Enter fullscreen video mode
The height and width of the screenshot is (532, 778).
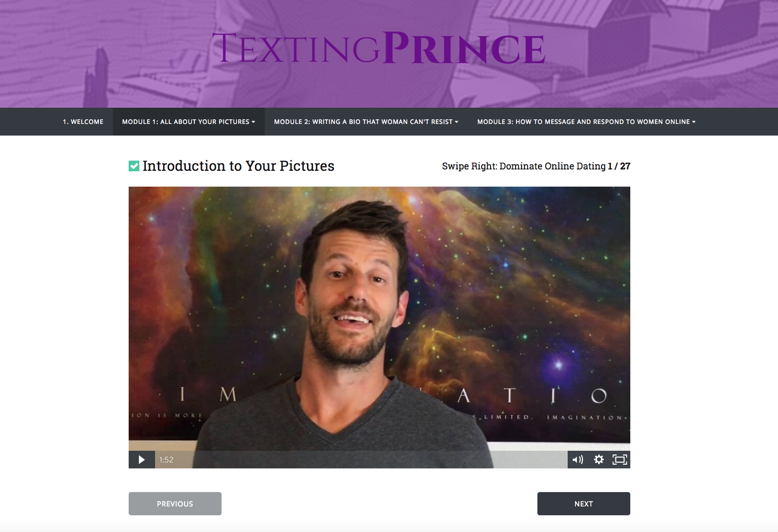620,460
